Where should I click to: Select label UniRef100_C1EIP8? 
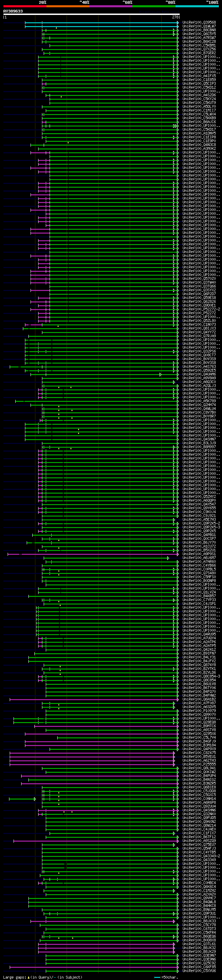(x=199, y=137)
